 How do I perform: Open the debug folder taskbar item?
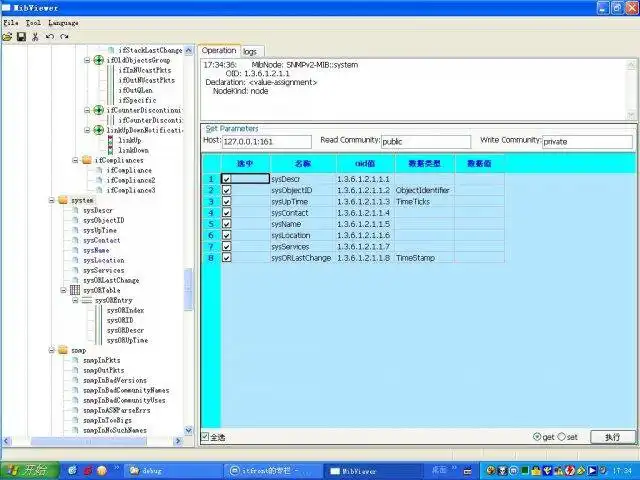click(x=172, y=471)
